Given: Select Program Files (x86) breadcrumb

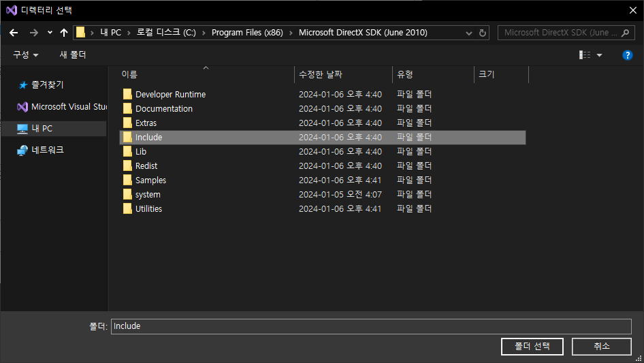Looking at the screenshot, I should click(x=247, y=33).
